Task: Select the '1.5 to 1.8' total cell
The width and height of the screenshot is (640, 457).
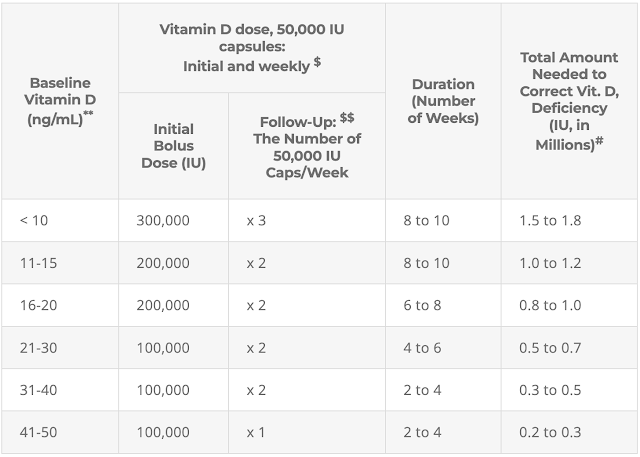Action: tap(550, 220)
